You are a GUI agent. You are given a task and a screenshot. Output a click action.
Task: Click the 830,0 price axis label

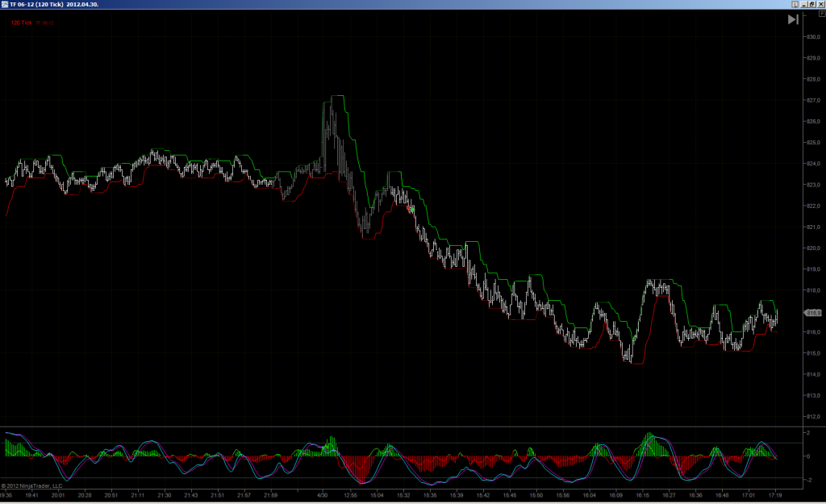click(813, 37)
